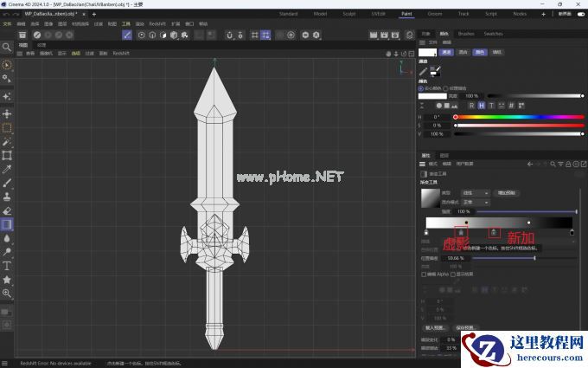Image resolution: width=588 pixels, height=368 pixels.
Task: Open the blend mode dropdown
Action: pyautogui.click(x=475, y=203)
